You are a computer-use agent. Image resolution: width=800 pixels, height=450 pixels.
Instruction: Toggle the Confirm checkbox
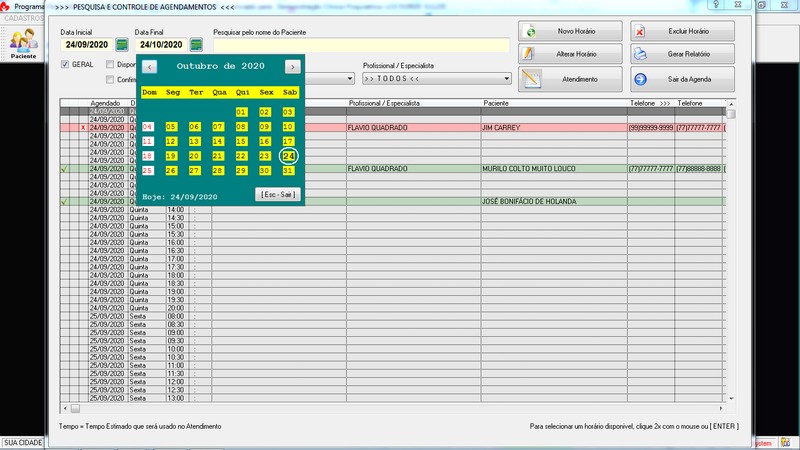(110, 80)
